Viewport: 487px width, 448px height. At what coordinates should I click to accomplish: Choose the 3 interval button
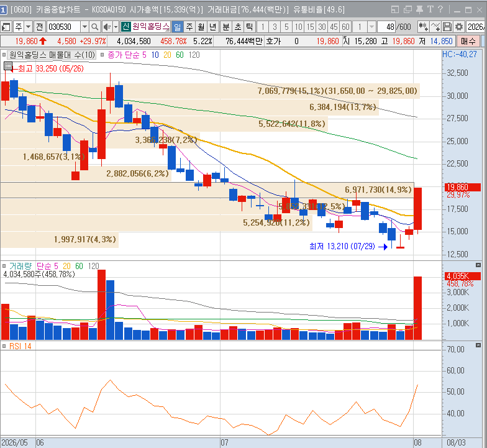pyautogui.click(x=275, y=27)
